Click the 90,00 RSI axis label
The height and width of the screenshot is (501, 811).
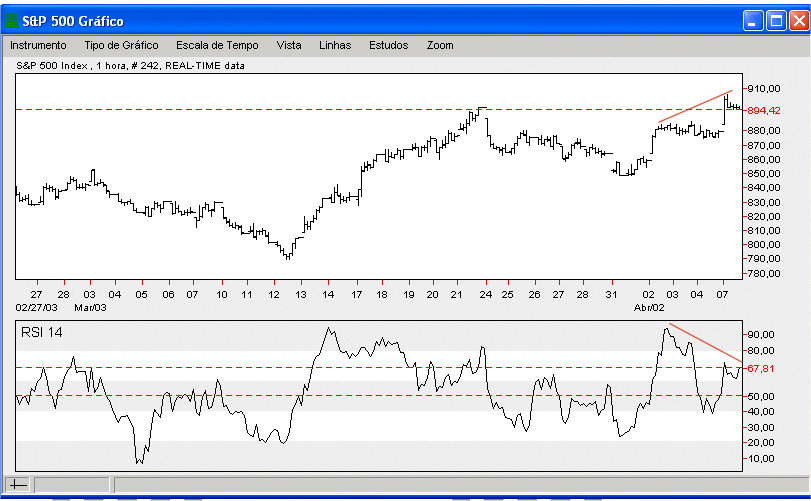coord(761,335)
